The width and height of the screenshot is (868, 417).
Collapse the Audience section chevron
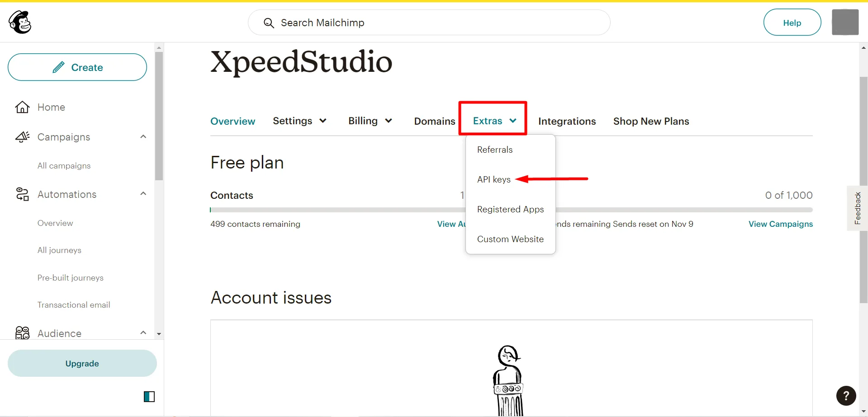point(143,333)
